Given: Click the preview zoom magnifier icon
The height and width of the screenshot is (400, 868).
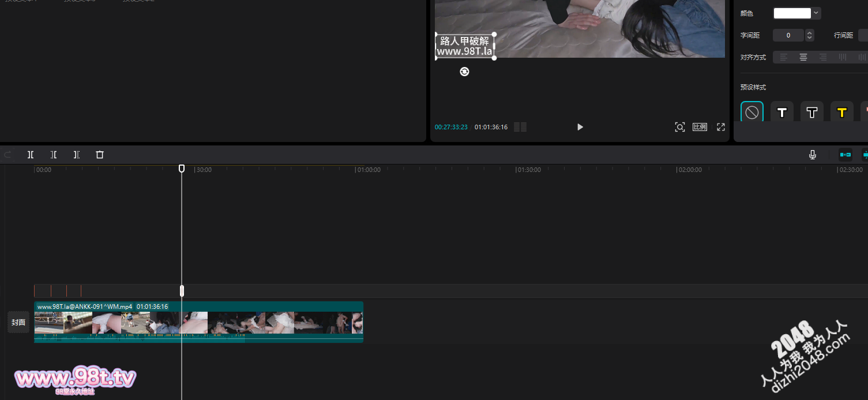Looking at the screenshot, I should [680, 127].
